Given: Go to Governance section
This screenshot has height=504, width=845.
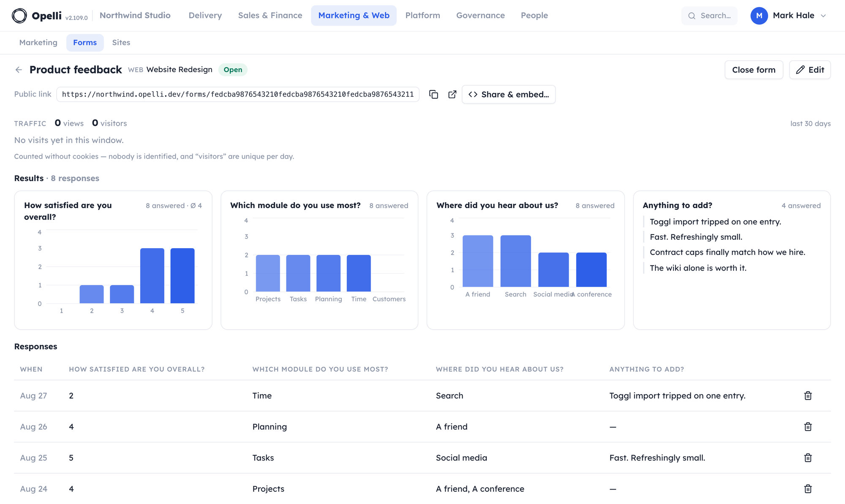Looking at the screenshot, I should (x=480, y=16).
